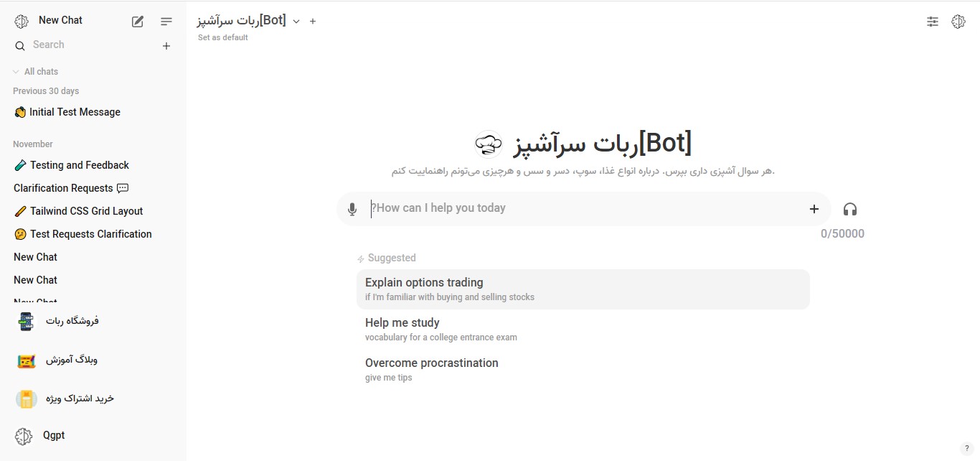Click the microphone voice input icon

coord(352,209)
